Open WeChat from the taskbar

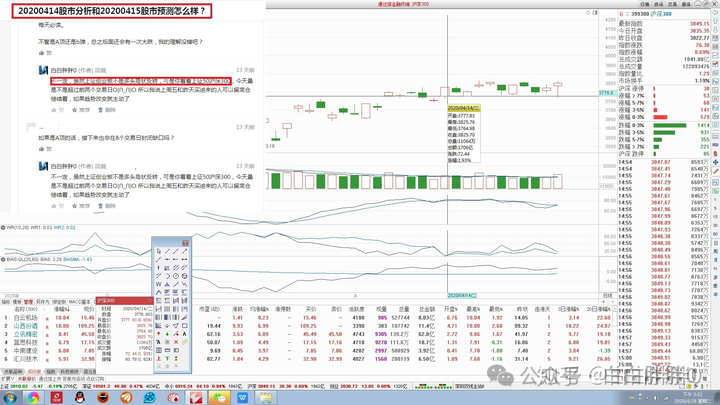(219, 398)
